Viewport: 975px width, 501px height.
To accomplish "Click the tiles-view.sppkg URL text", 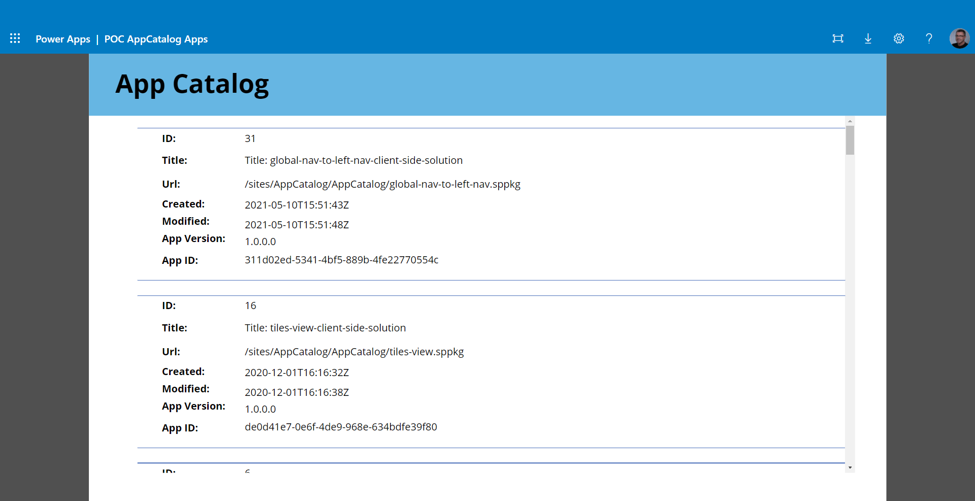I will pyautogui.click(x=354, y=352).
